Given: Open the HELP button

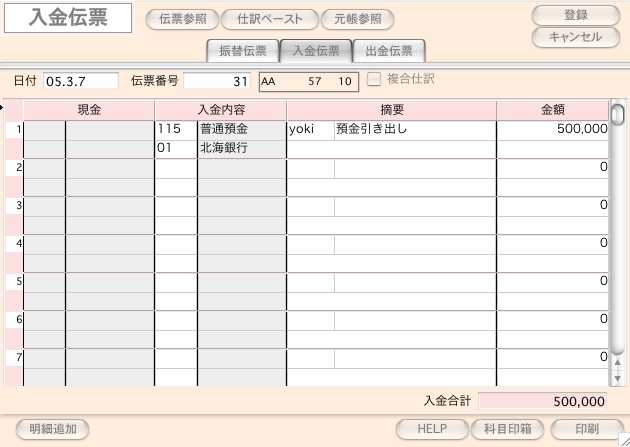Looking at the screenshot, I should point(432,428).
